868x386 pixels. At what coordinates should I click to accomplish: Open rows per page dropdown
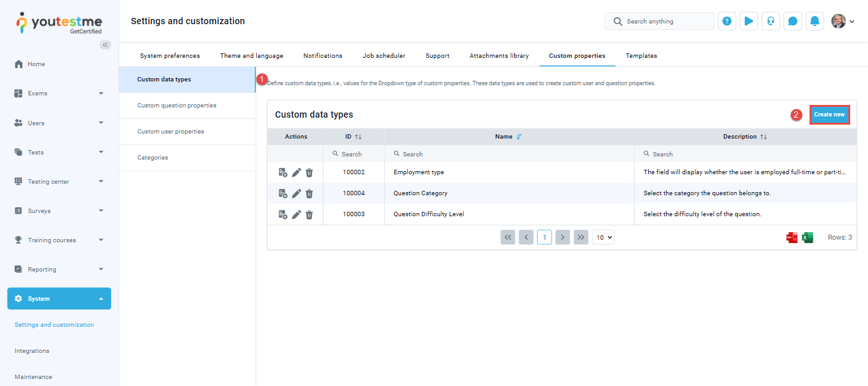point(603,237)
